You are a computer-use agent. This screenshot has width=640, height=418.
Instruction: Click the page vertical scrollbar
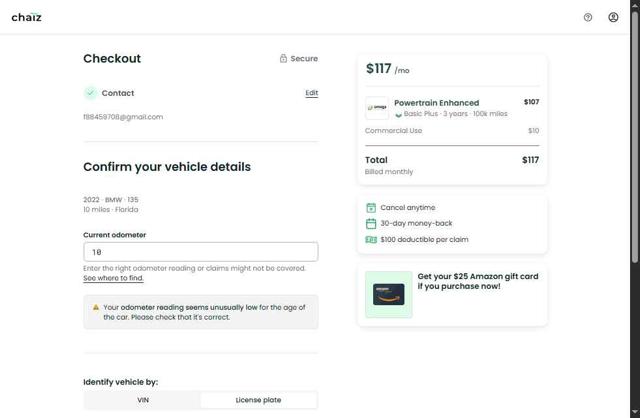coord(634,200)
